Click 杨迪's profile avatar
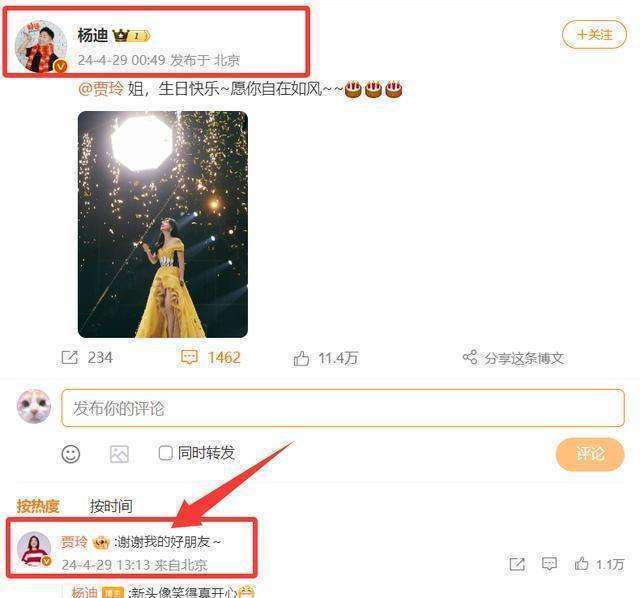Screen dimensions: 640x598 (x=41, y=47)
